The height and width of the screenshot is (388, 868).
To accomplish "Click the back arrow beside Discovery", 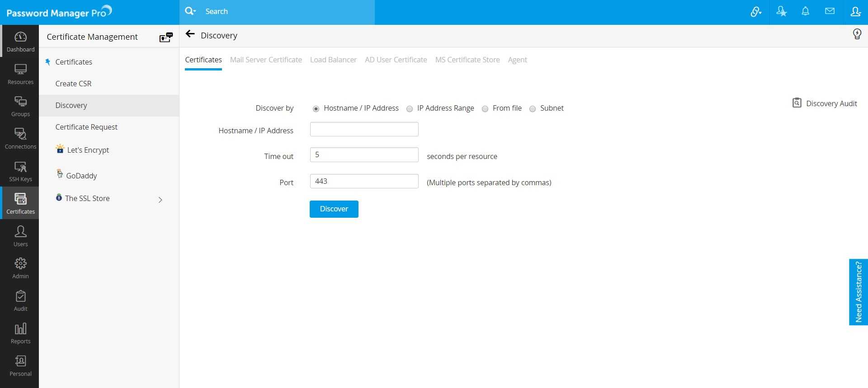I will click(190, 34).
